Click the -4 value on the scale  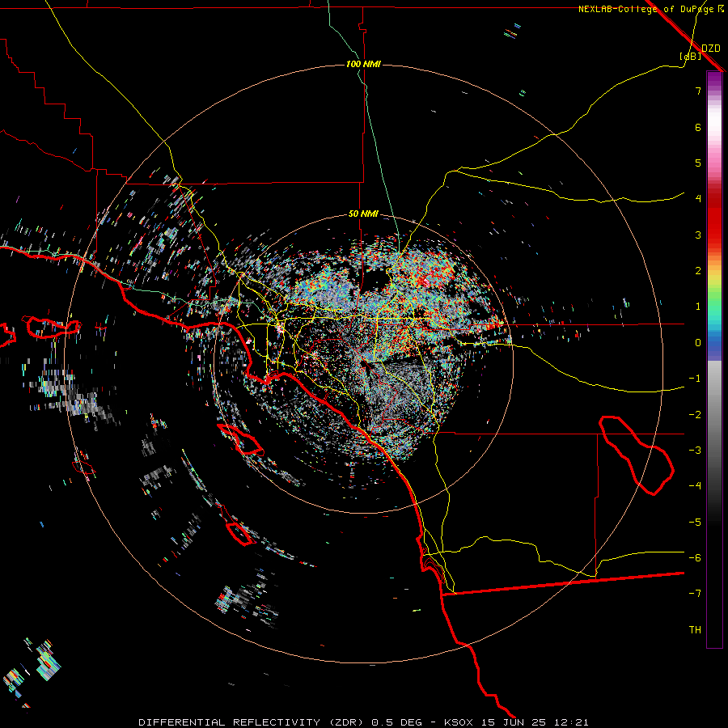tap(695, 486)
